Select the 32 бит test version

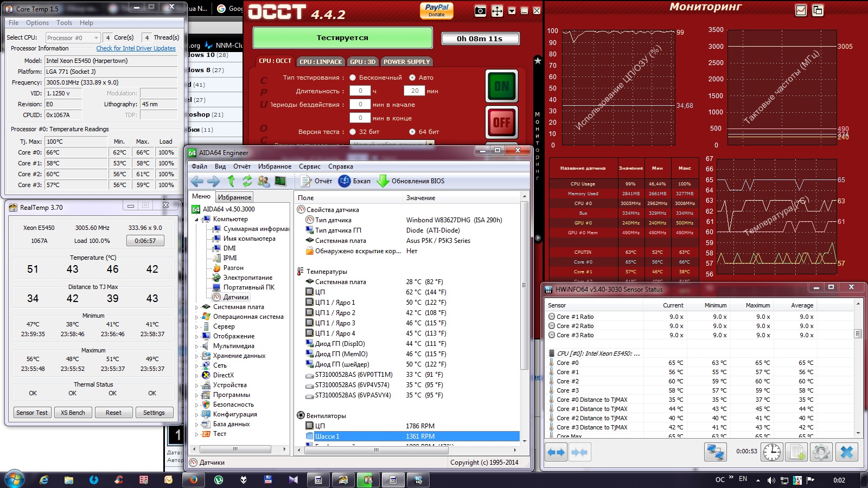pos(353,132)
